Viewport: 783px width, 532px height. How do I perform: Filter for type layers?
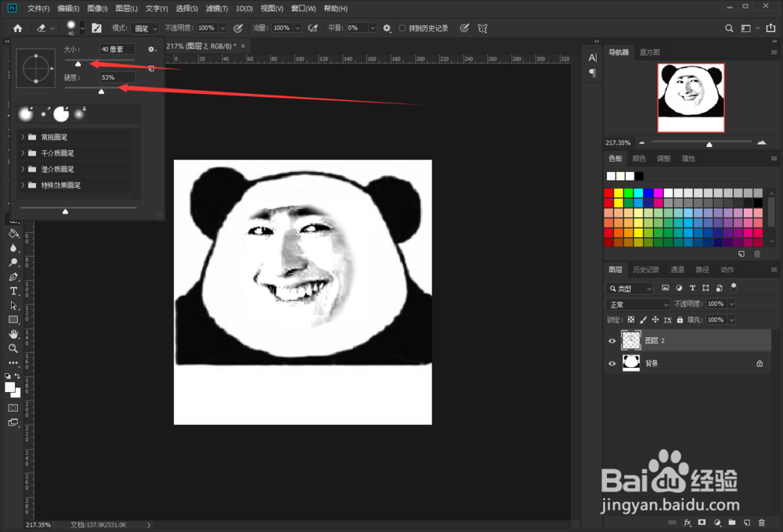(x=692, y=288)
